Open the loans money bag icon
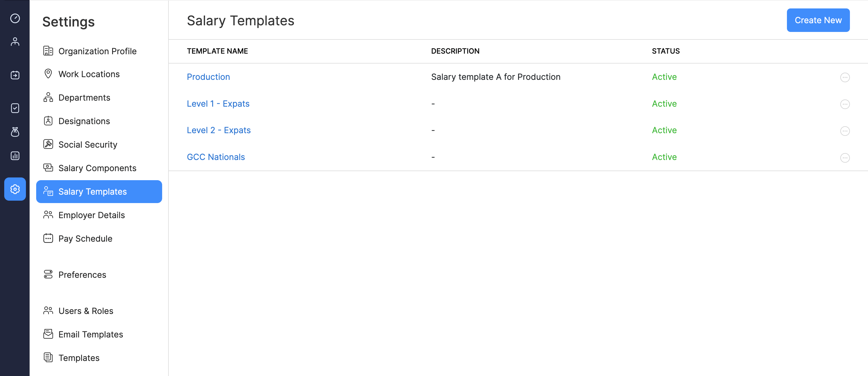The height and width of the screenshot is (376, 868). [x=15, y=132]
